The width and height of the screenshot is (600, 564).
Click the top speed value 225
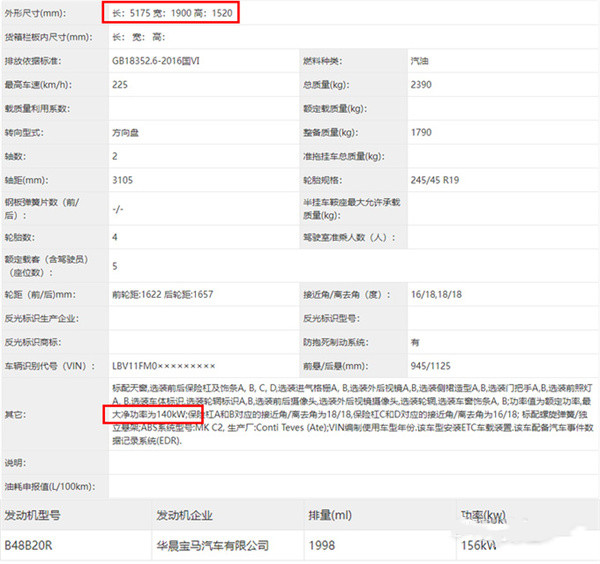121,85
